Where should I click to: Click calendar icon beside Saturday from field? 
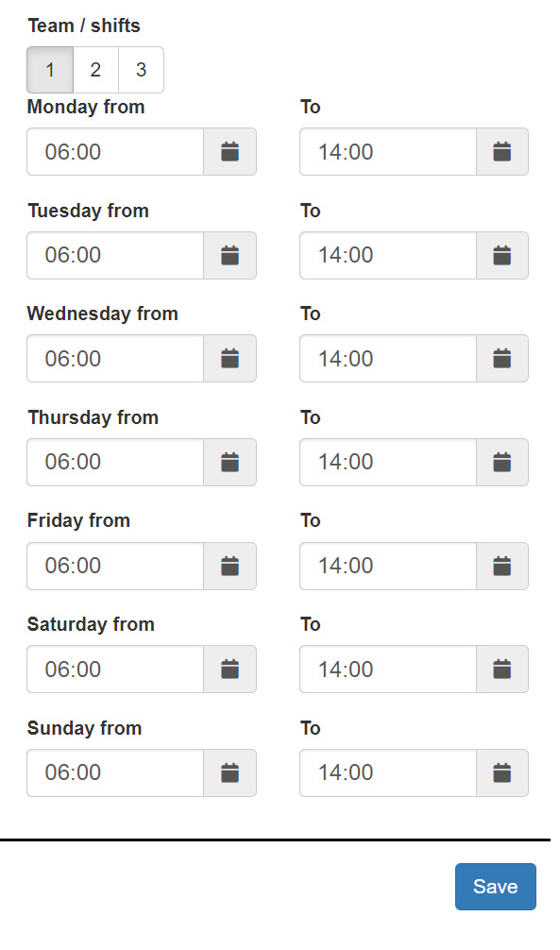pyautogui.click(x=229, y=670)
